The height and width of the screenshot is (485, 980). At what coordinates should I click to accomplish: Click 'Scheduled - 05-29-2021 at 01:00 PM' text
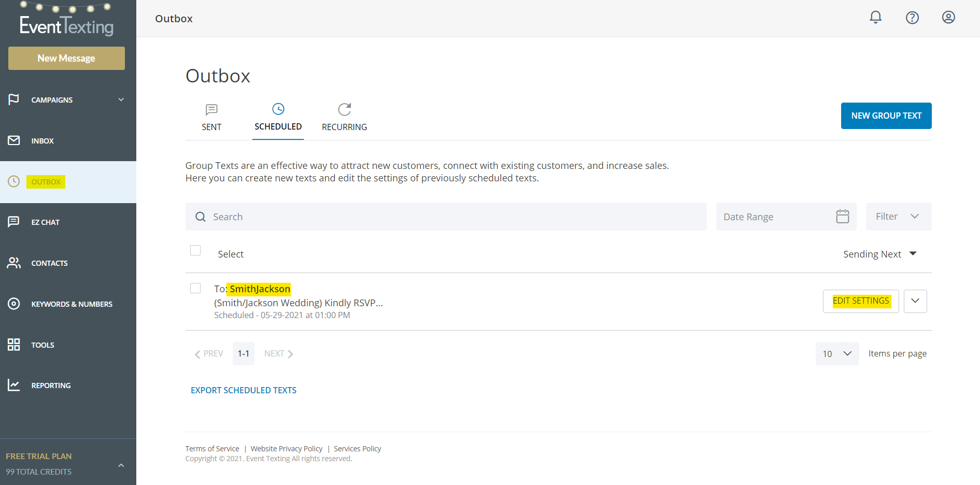(x=282, y=315)
